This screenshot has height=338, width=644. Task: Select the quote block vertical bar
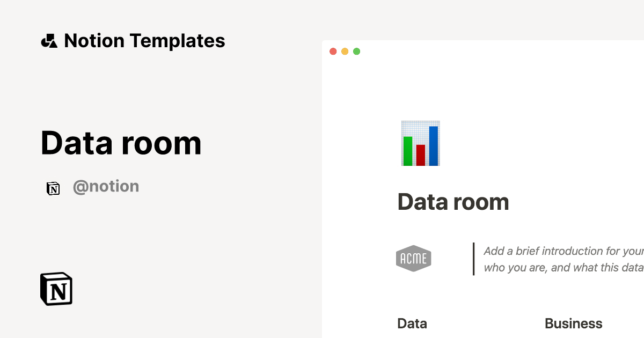click(x=473, y=259)
